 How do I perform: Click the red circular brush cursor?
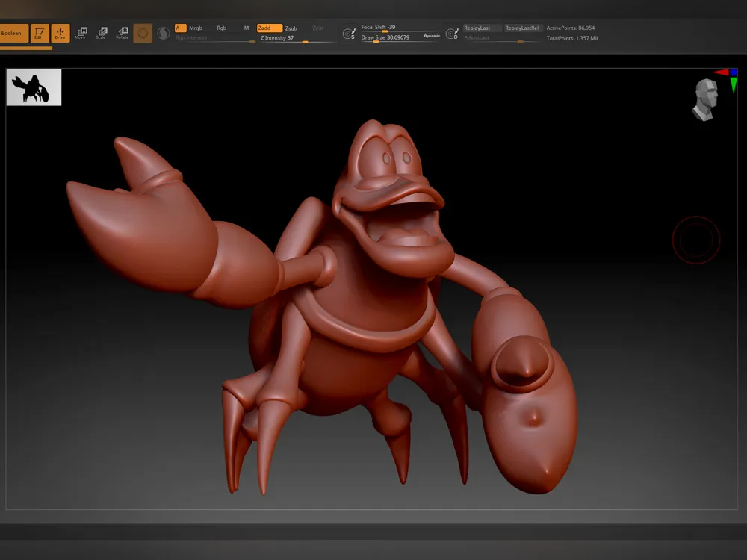point(696,240)
